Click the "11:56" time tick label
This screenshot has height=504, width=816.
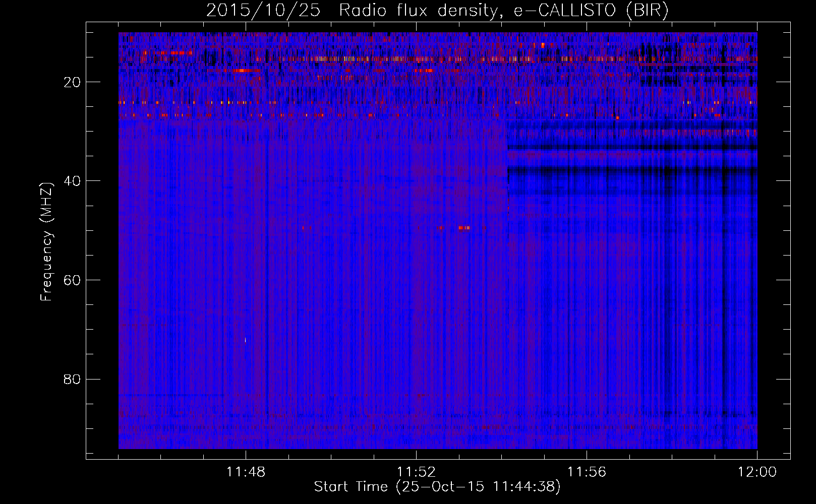coord(587,472)
